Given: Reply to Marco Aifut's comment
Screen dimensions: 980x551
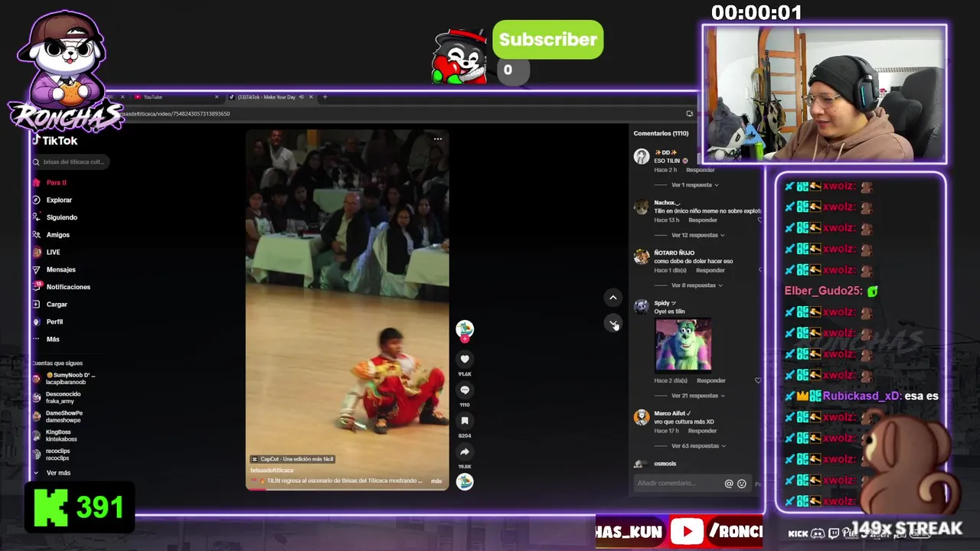Looking at the screenshot, I should coord(702,431).
